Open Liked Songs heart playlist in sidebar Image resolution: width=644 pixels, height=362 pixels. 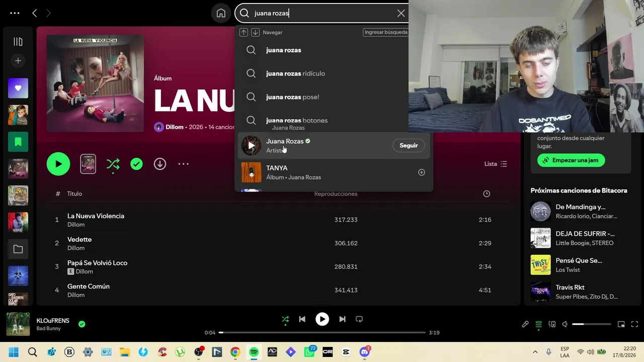(18, 88)
